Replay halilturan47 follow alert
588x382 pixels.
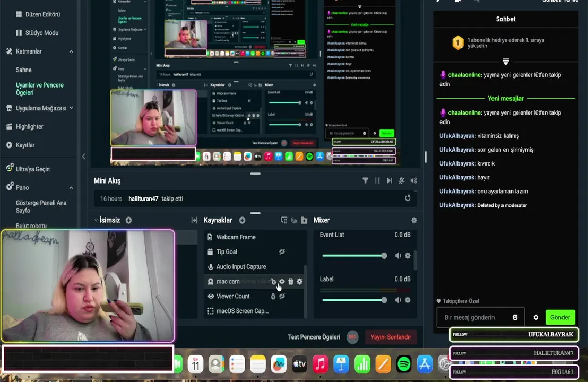pyautogui.click(x=408, y=198)
